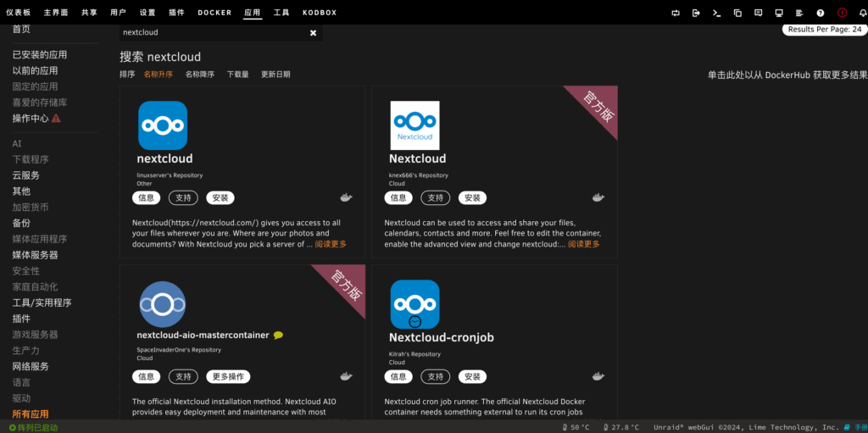The width and height of the screenshot is (868, 433).
Task: Click the logout icon in top bar
Action: (x=696, y=13)
